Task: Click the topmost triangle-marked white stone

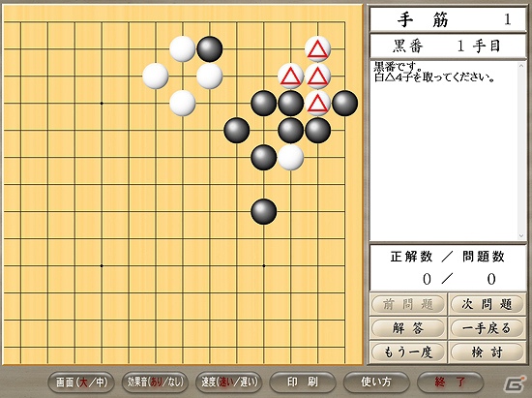Action: pos(317,48)
